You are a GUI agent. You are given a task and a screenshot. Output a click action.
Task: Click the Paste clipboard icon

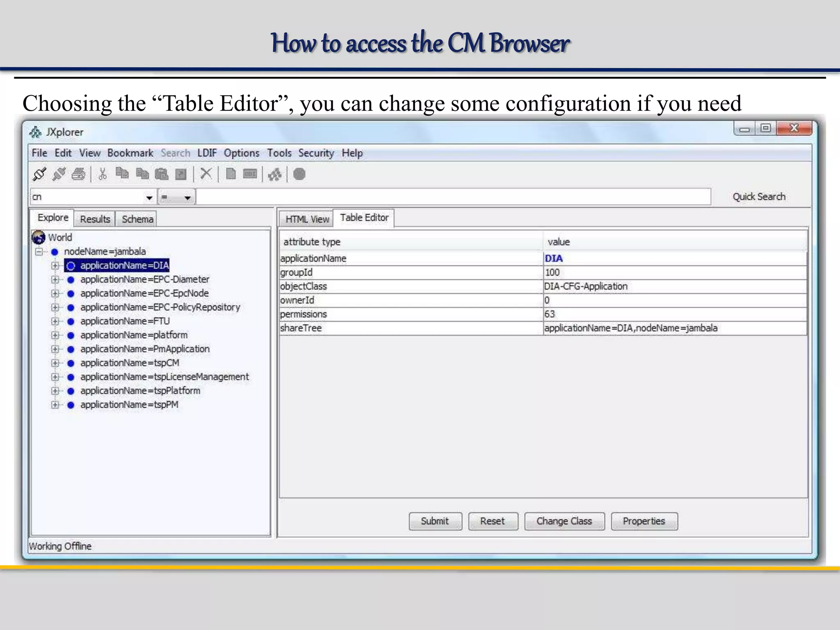click(162, 174)
